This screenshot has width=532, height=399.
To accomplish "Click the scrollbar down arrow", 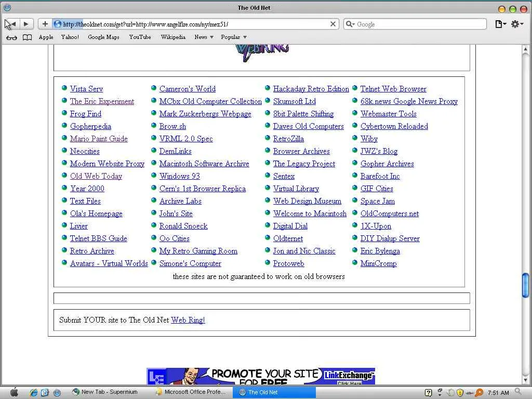I will 525,380.
